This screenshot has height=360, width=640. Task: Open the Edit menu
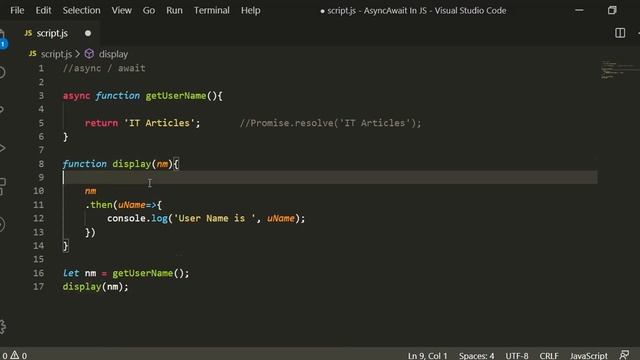43,10
